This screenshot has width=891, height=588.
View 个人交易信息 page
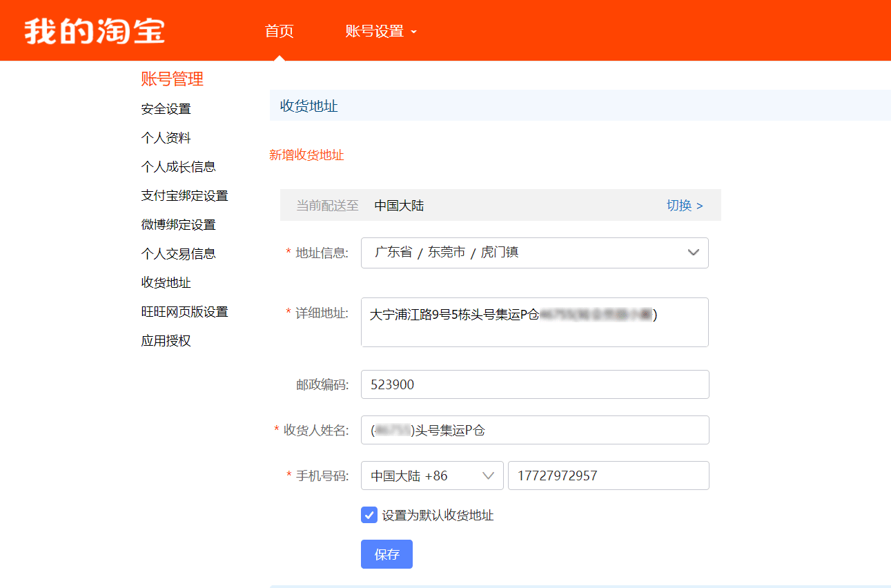[x=178, y=254]
